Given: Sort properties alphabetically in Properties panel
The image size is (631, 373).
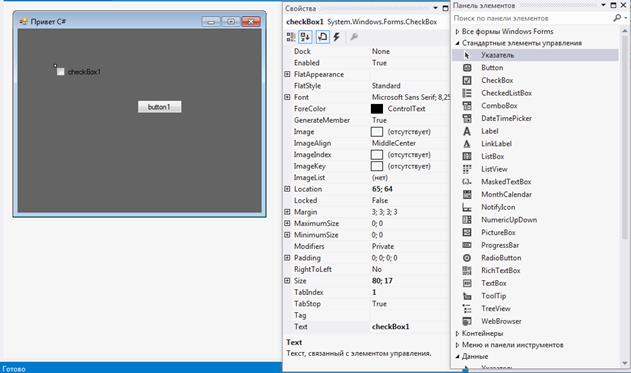Looking at the screenshot, I should pos(305,37).
